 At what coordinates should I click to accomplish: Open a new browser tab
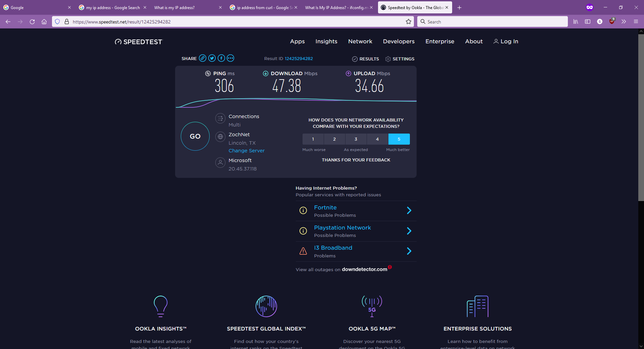460,7
